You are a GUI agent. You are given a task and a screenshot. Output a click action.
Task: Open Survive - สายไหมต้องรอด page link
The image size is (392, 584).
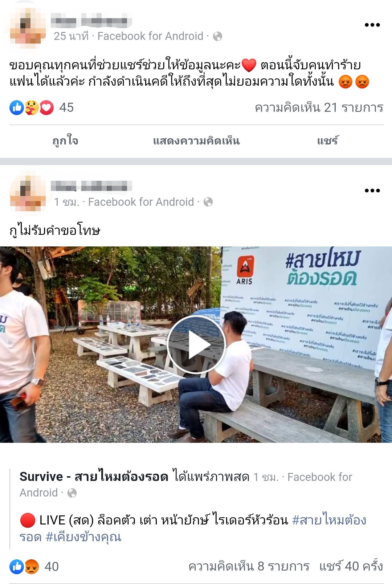pyautogui.click(x=94, y=477)
